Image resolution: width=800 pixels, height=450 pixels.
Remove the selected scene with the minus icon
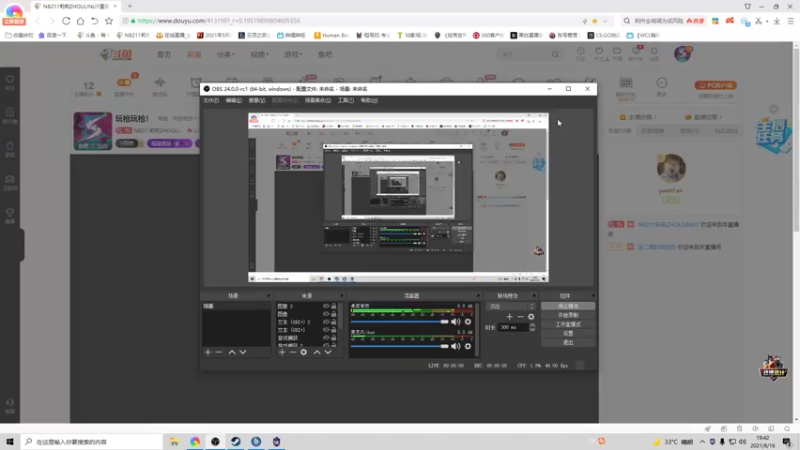pyautogui.click(x=219, y=352)
